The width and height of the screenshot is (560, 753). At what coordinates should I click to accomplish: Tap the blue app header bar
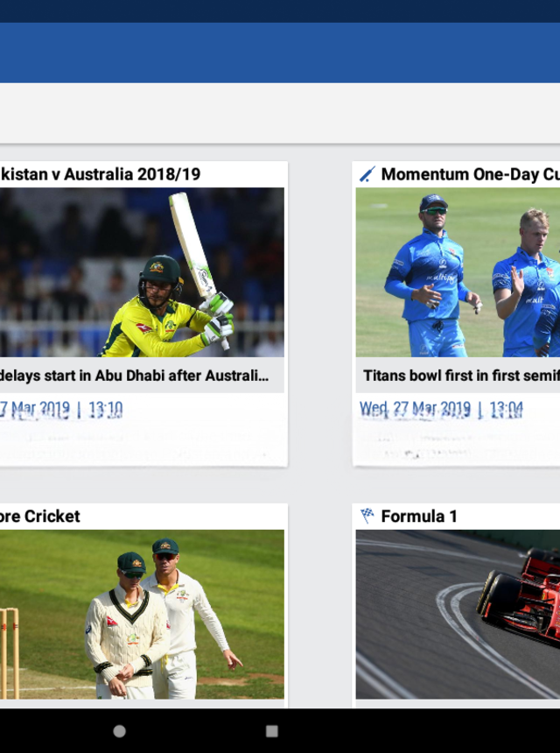coord(280,53)
